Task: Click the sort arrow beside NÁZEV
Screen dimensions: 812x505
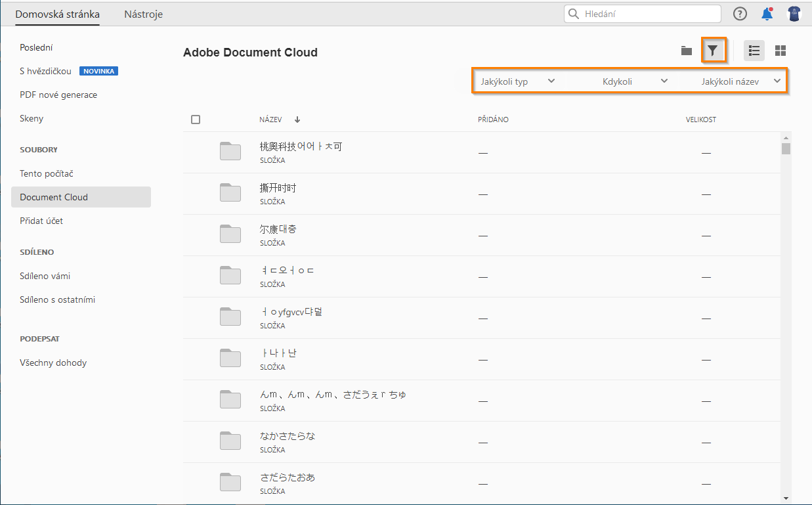Action: click(297, 120)
